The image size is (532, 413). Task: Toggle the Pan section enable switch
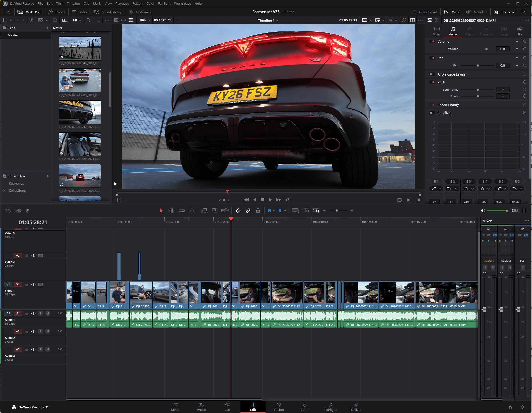click(432, 58)
